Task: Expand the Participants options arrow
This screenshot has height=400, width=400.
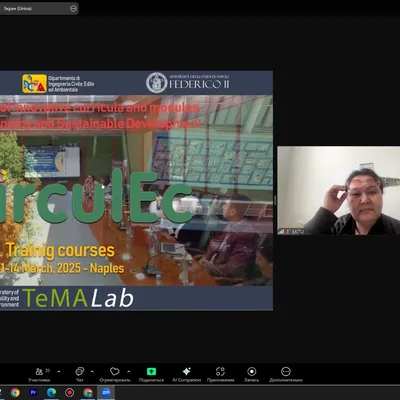Action: (59, 371)
